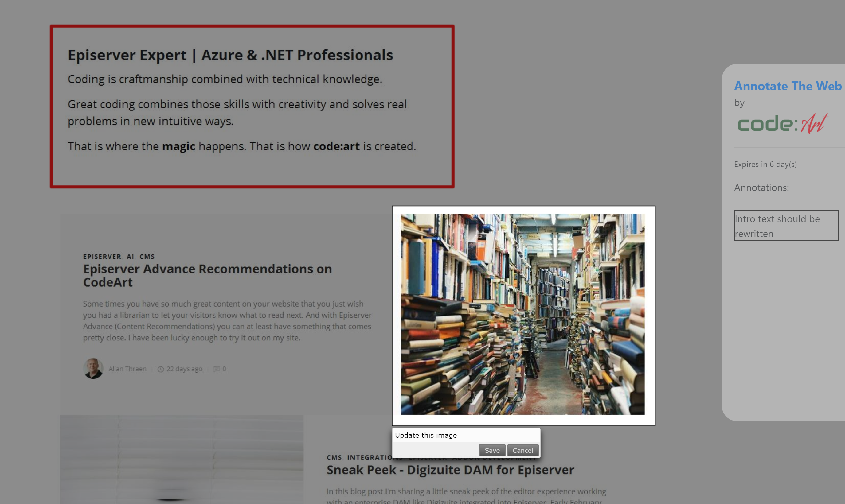This screenshot has width=845, height=504.
Task: Click the CMS tag beside AI
Action: [147, 257]
